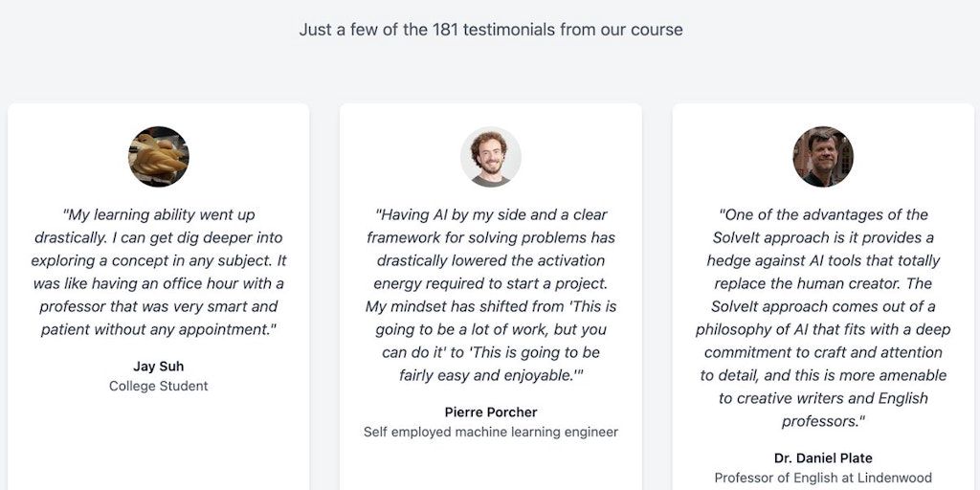Select the name Pierre Porcher
The height and width of the screenshot is (490, 980).
click(491, 412)
